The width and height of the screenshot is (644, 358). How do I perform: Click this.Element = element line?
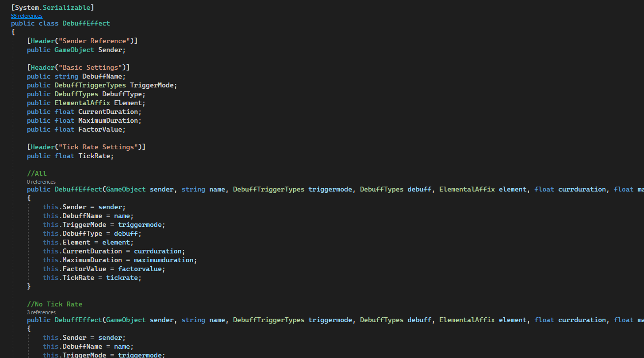point(88,243)
